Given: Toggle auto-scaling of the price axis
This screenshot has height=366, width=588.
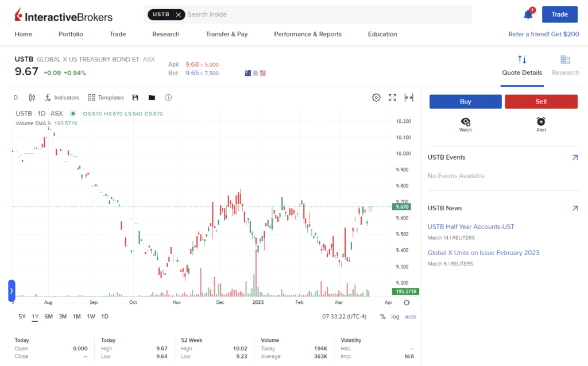Looking at the screenshot, I should 412,317.
